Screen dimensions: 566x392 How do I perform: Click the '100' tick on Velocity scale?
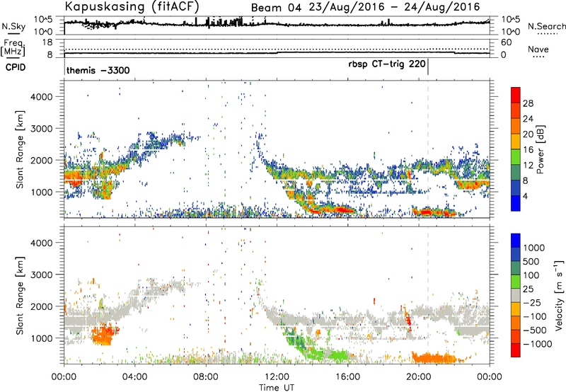point(531,275)
